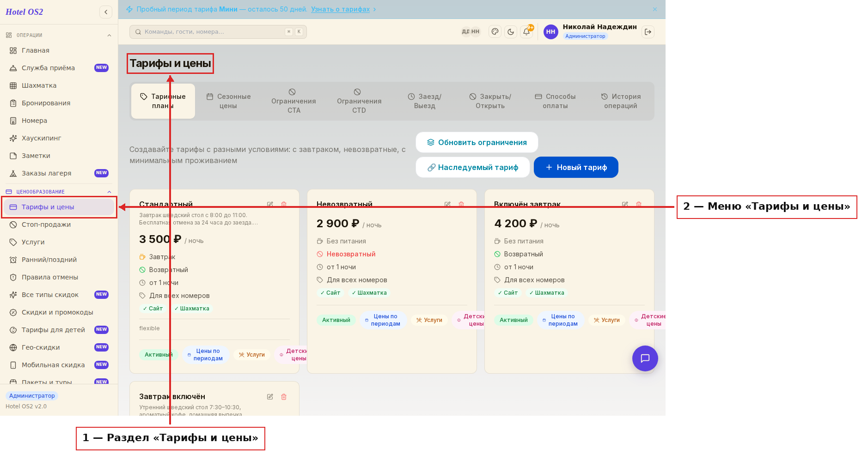Viewport: 868px width, 461px height.
Task: Collapse the sidebar with chevron button
Action: 106,12
